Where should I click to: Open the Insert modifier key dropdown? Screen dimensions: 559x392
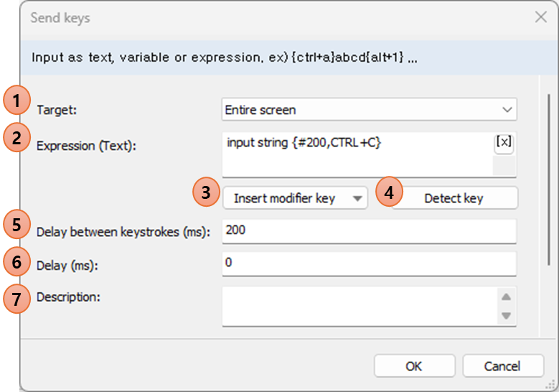click(295, 198)
